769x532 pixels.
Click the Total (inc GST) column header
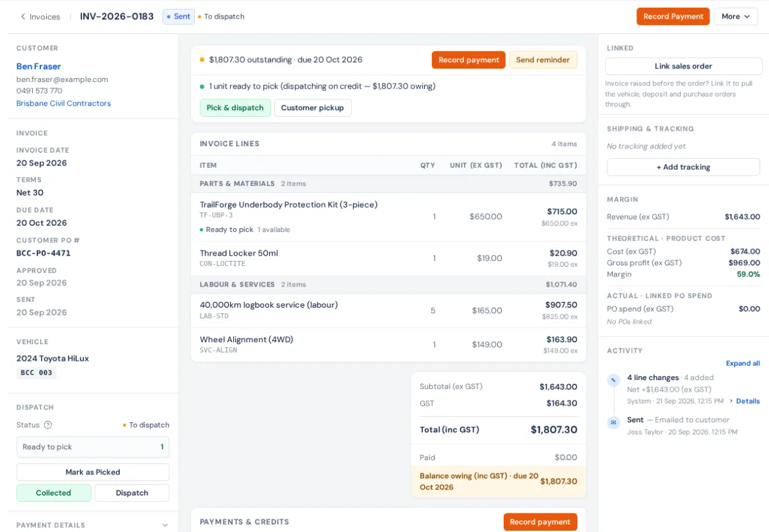pos(545,165)
